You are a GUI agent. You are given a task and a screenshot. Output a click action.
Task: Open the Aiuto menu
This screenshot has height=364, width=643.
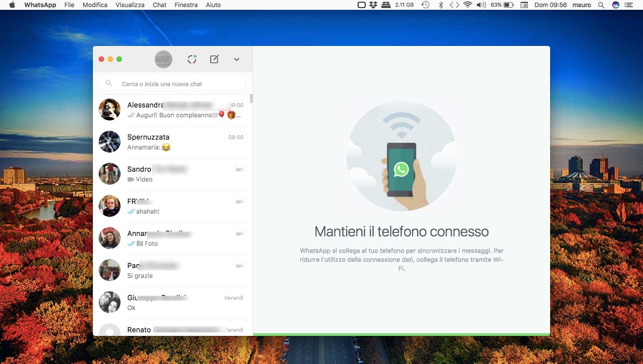tap(213, 5)
